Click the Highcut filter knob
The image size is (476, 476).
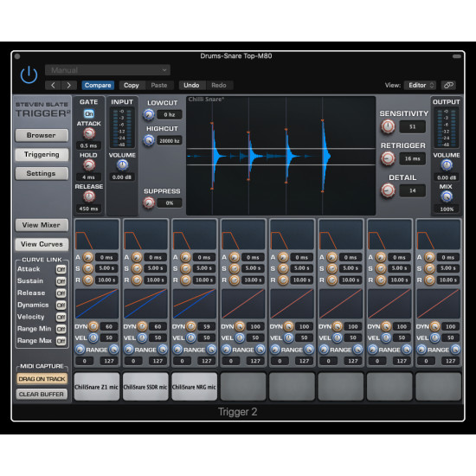click(x=149, y=140)
